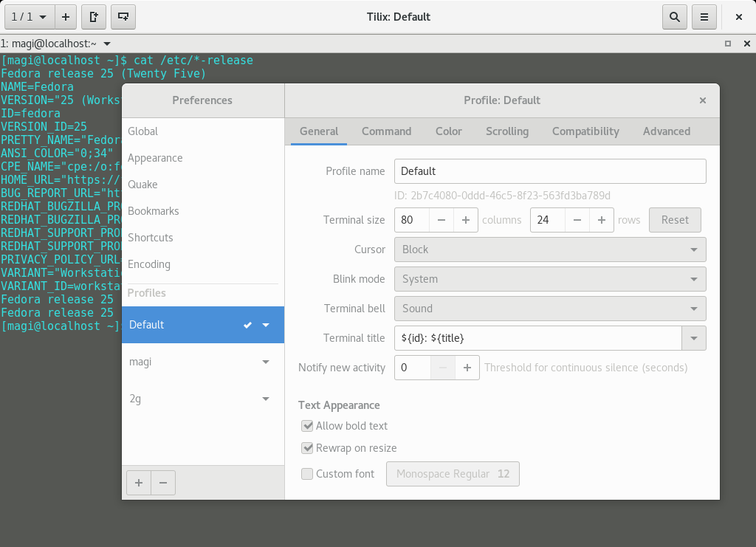Open Appearance preferences section

202,158
